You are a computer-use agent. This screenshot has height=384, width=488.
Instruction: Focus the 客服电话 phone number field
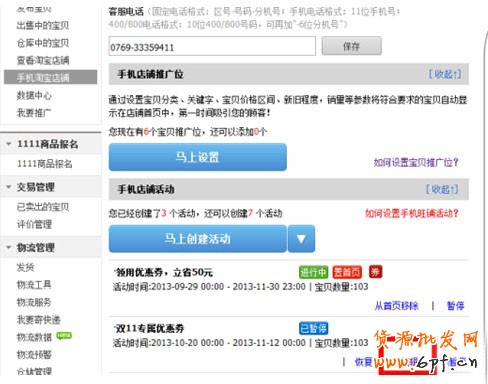click(x=212, y=46)
